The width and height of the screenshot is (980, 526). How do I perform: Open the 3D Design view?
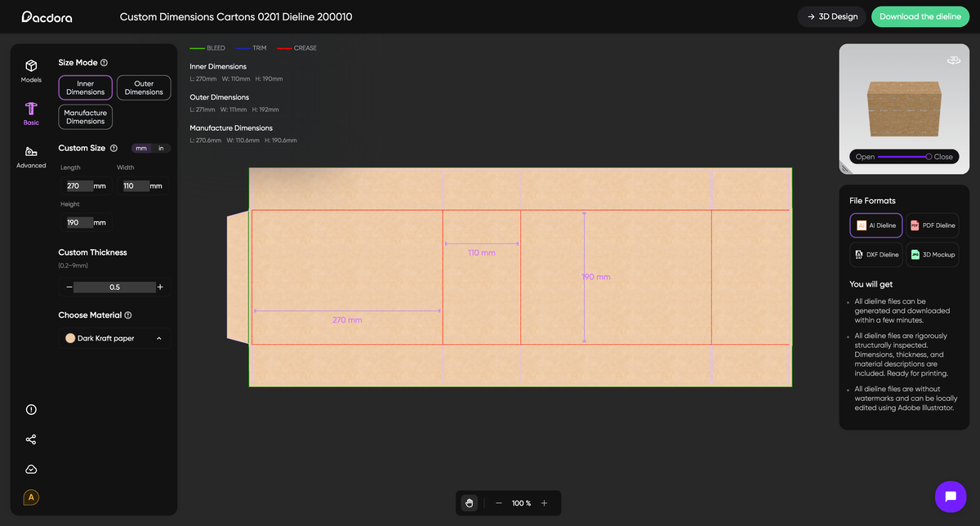click(x=831, y=16)
